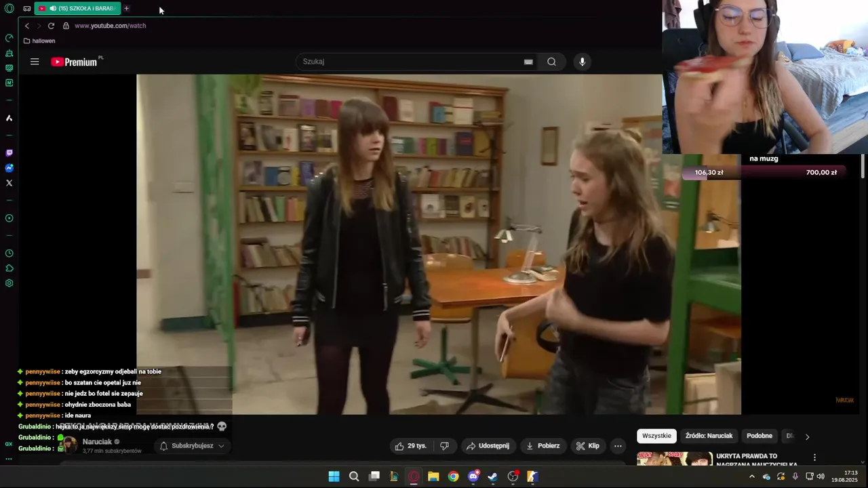The height and width of the screenshot is (488, 868).
Task: Open the Aria AI icon in sidebar
Action: (x=9, y=118)
